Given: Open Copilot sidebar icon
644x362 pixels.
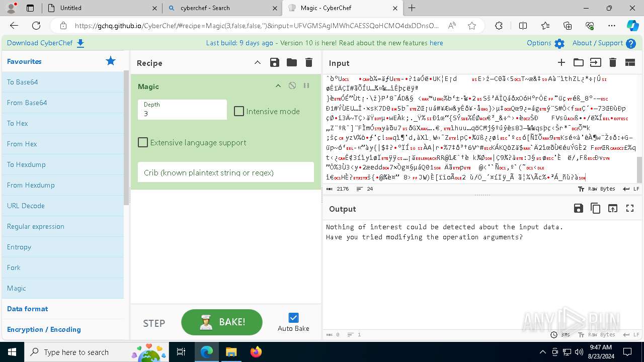Looking at the screenshot, I should pos(632,26).
